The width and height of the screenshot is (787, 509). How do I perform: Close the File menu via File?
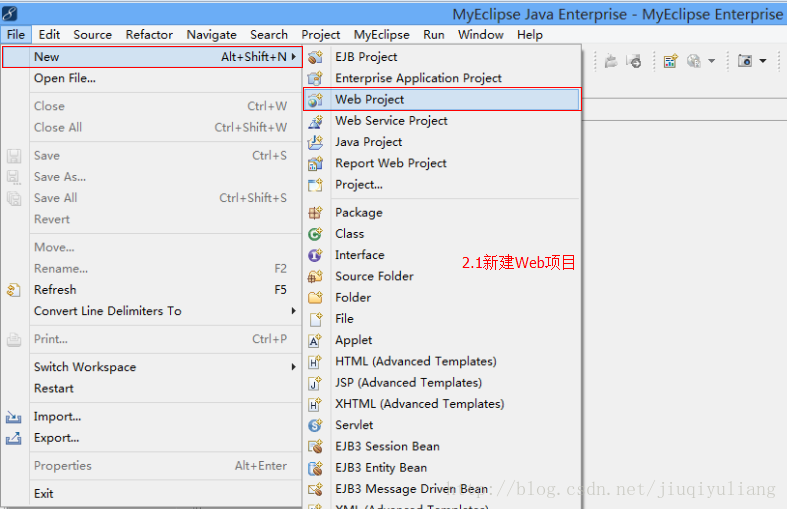(16, 35)
